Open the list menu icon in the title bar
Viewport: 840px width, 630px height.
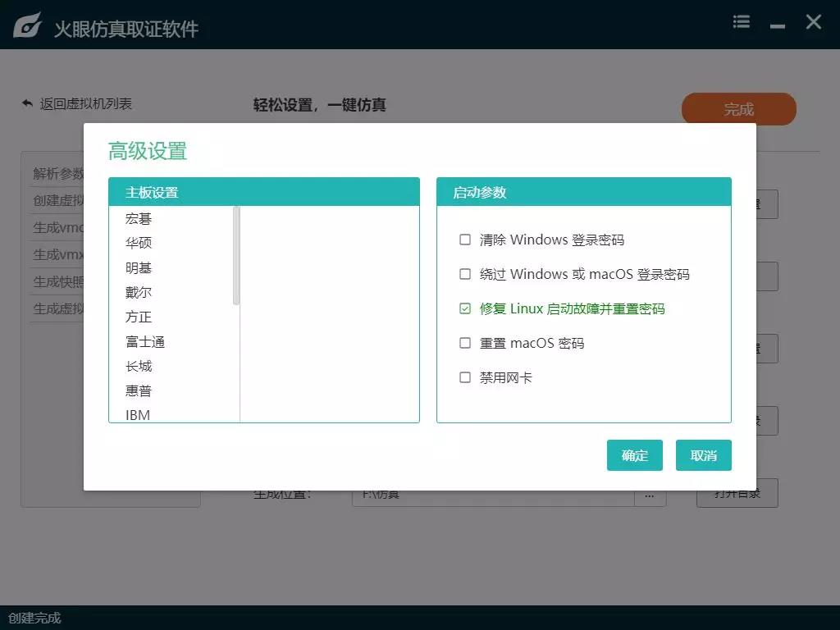[741, 22]
